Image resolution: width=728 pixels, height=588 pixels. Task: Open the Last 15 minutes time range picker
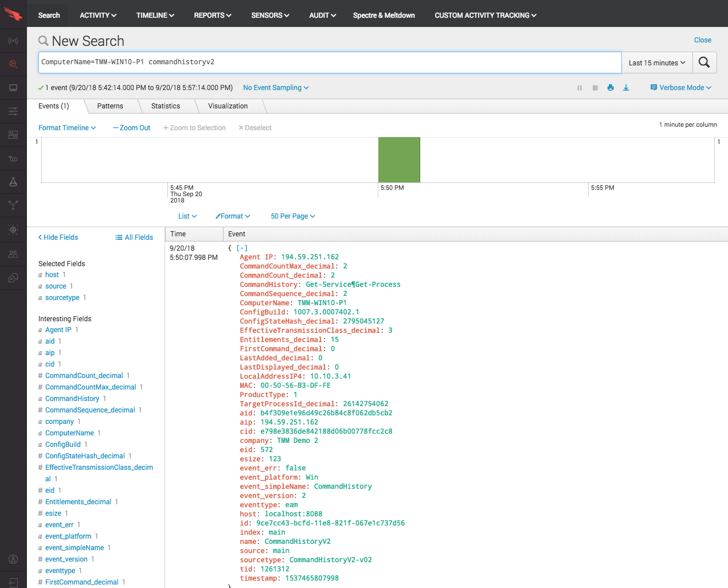coord(657,63)
